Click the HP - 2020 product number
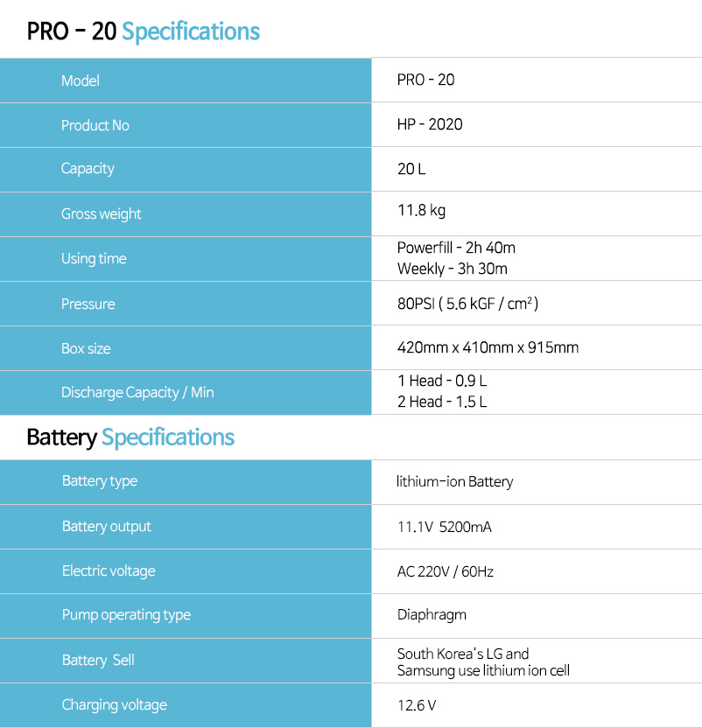 point(430,124)
